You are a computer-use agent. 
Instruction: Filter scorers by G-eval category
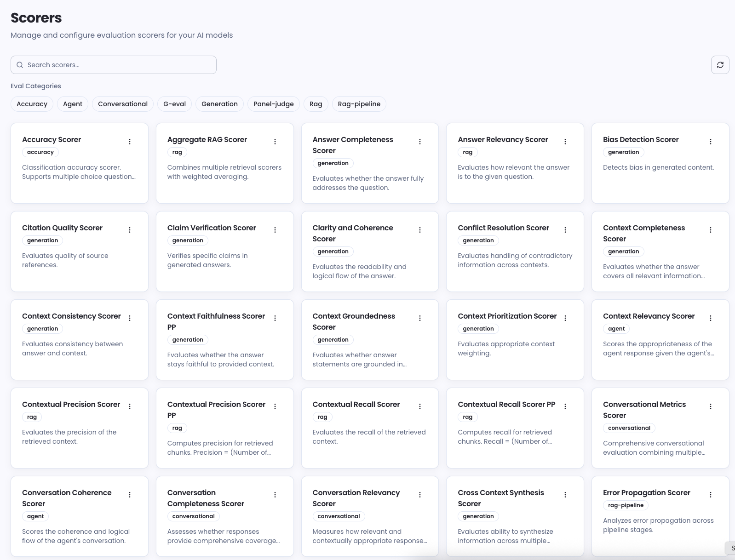coord(174,104)
